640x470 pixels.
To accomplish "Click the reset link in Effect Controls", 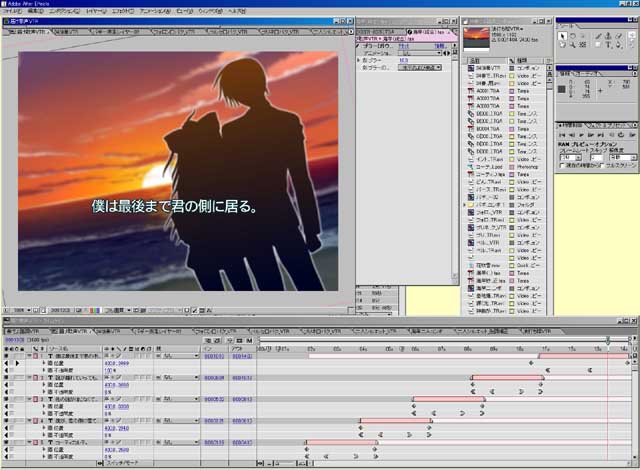I will [404, 46].
